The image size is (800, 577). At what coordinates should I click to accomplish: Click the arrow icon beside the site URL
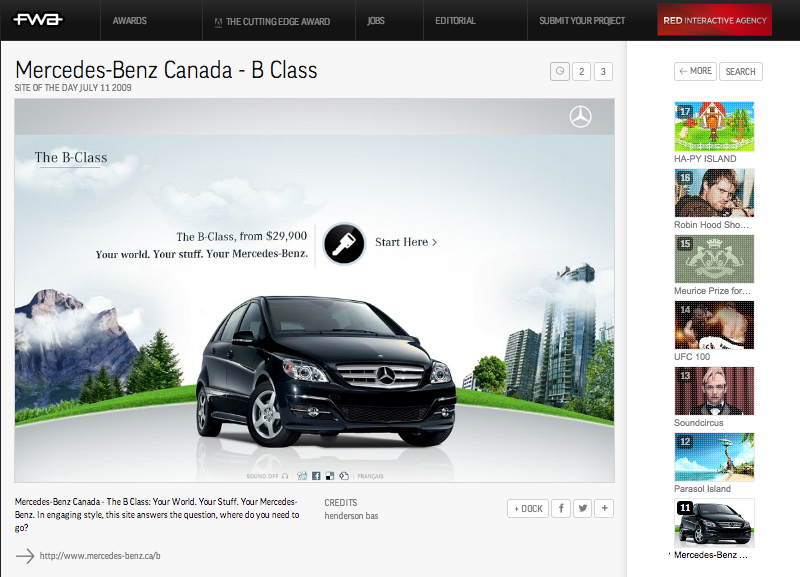[26, 555]
